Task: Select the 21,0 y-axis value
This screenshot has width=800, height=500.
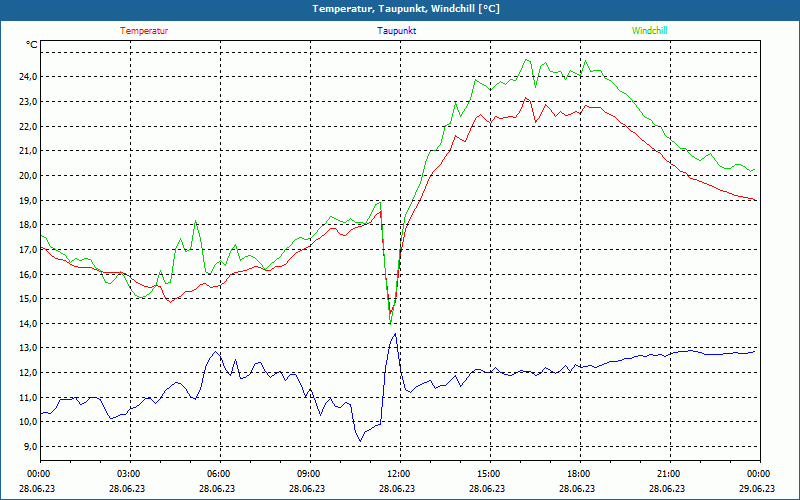Action: [29, 151]
